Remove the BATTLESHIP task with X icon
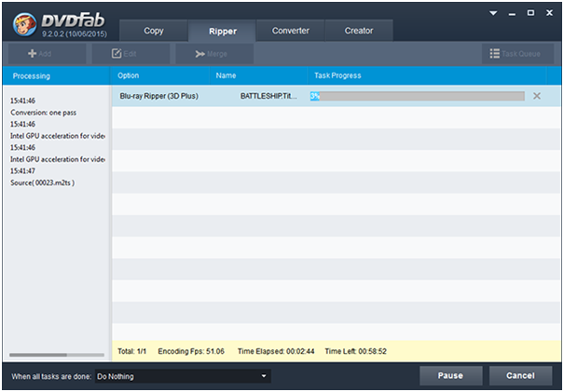The image size is (564, 392). (536, 96)
